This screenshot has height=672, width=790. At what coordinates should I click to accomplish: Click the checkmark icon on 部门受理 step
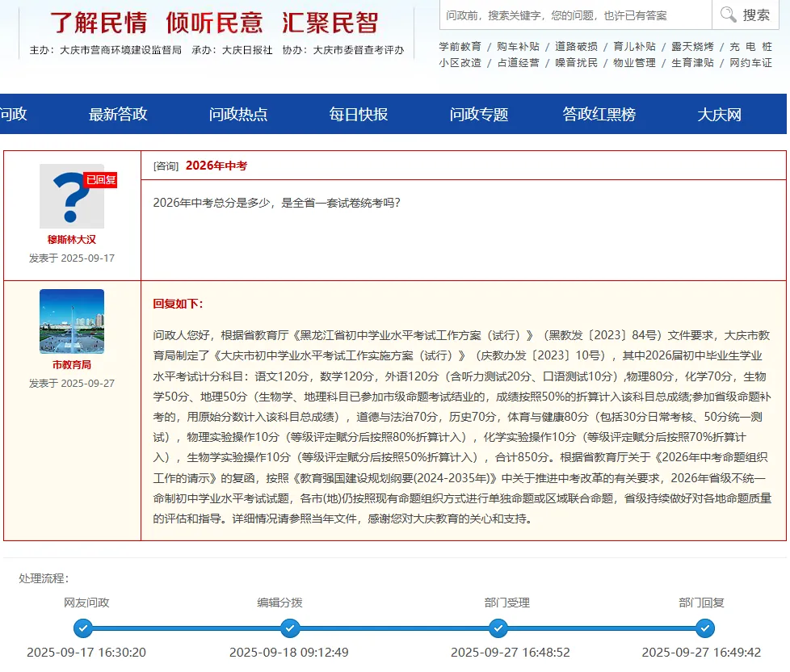497,628
